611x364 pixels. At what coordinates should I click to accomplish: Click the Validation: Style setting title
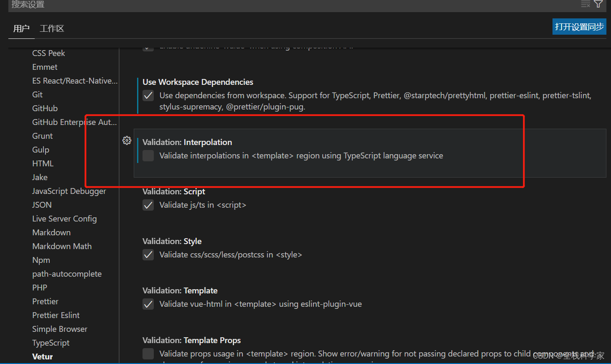point(172,241)
